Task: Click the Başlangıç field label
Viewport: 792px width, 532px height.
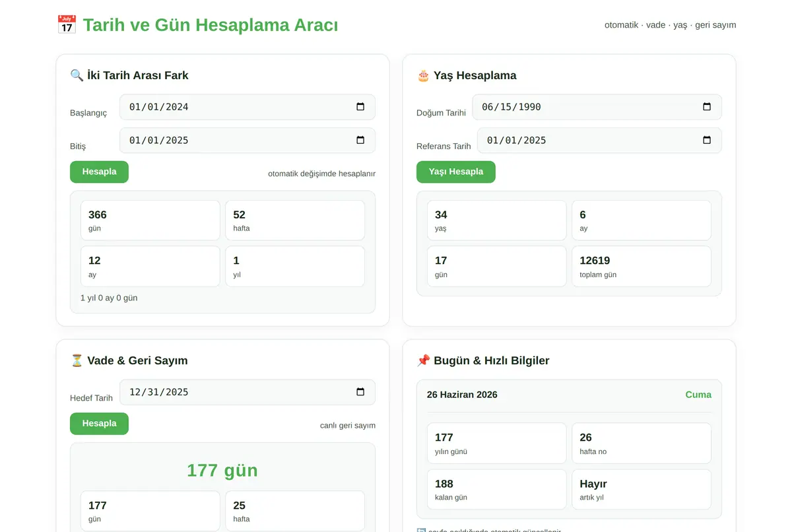Action: [88, 113]
